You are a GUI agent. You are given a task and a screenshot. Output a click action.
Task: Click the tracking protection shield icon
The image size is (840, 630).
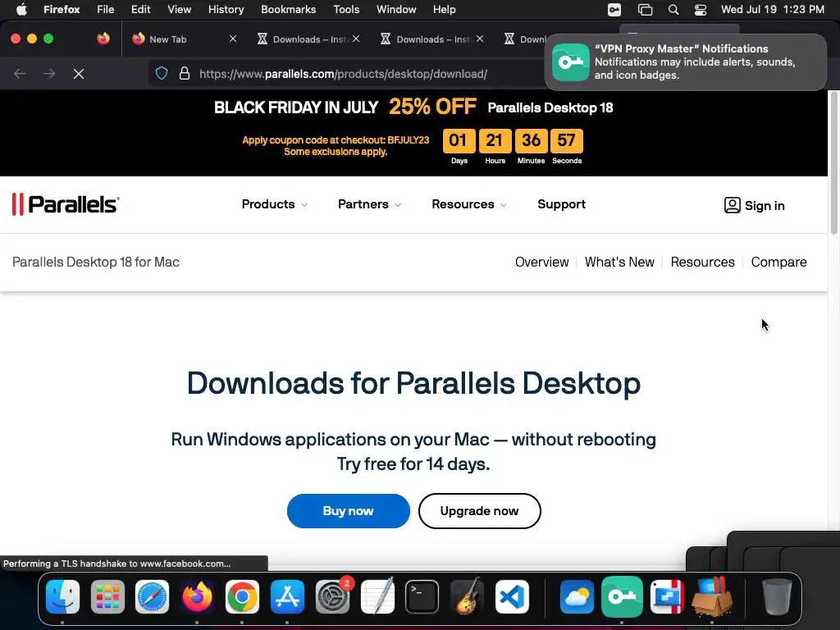162,73
